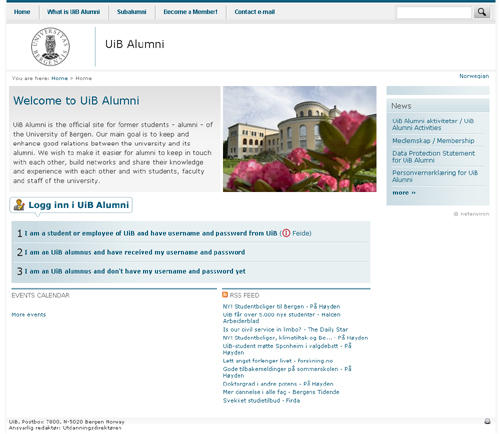
Task: Click the Welcome to UiB Alumni heading
Action: (76, 101)
